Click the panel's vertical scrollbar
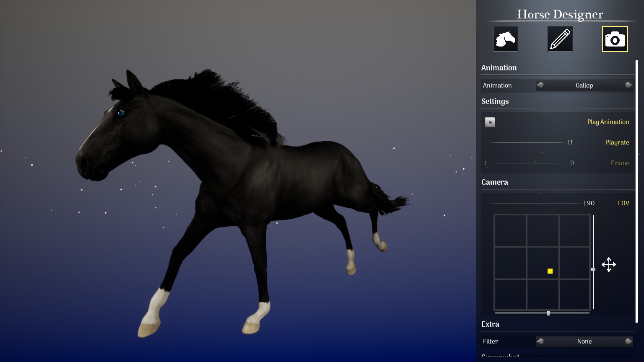This screenshot has height=362, width=644. point(637,191)
